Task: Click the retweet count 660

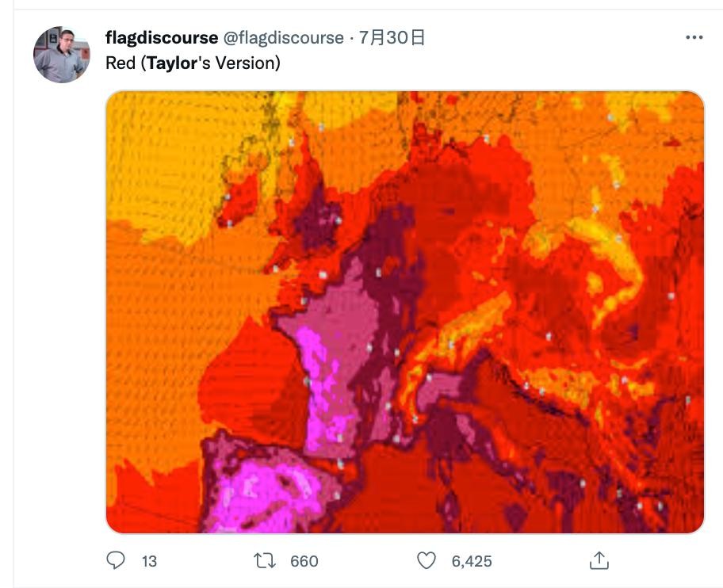Action: click(304, 561)
